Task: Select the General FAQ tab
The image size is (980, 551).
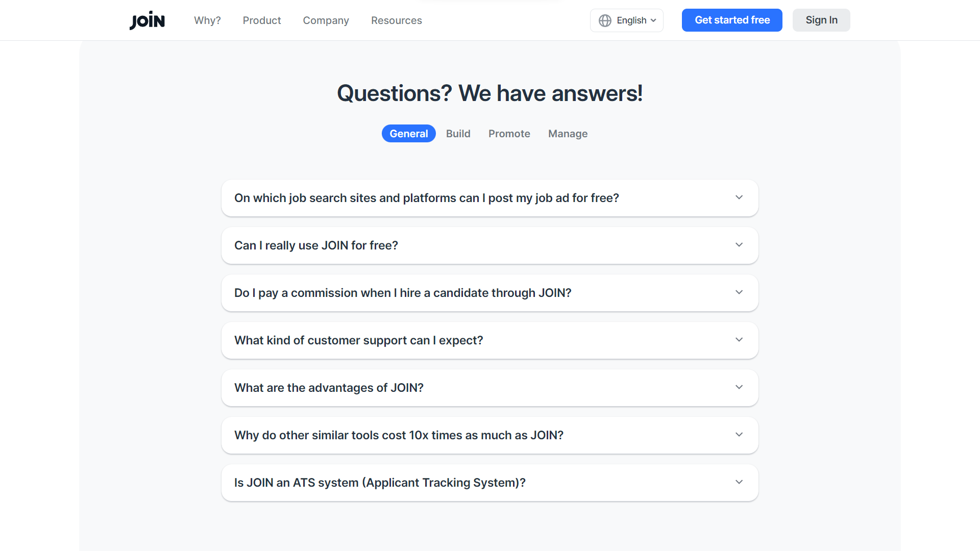Action: pos(409,134)
